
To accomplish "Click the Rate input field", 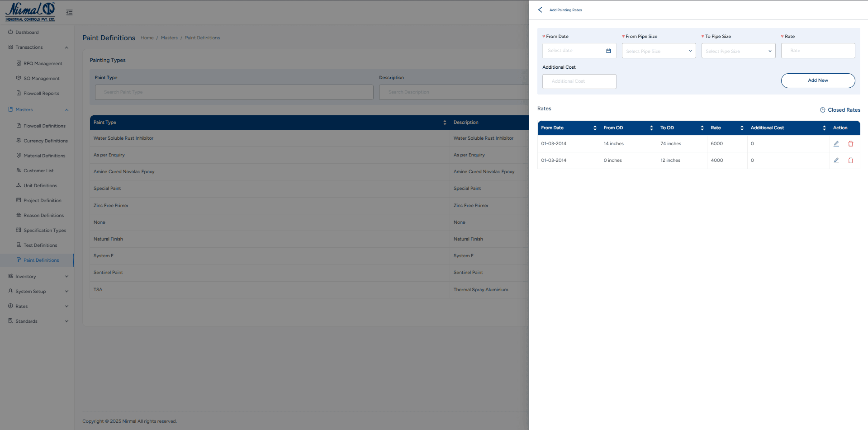I will 818,51.
